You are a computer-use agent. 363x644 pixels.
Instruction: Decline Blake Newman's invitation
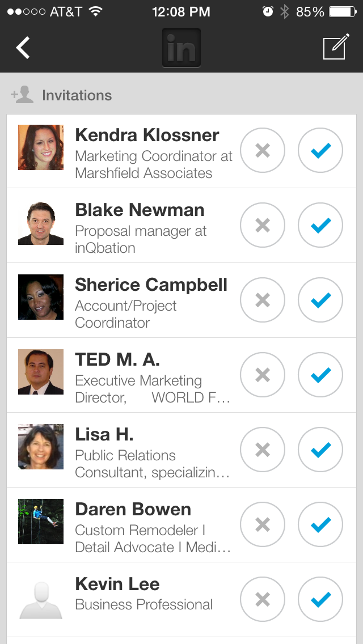(263, 225)
